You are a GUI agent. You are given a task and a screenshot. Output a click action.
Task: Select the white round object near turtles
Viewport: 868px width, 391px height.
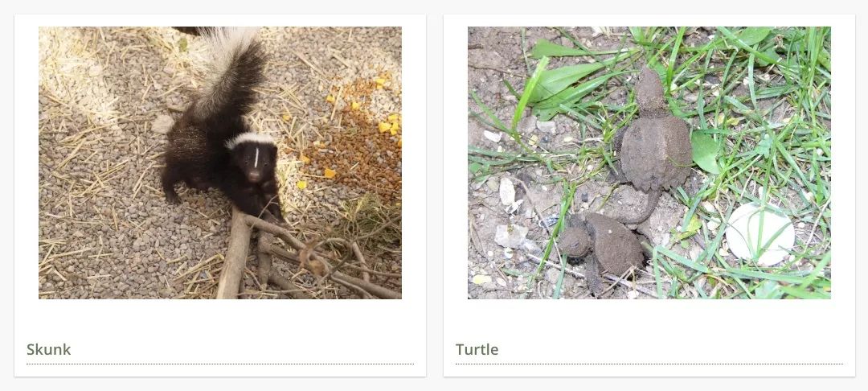[x=760, y=233]
